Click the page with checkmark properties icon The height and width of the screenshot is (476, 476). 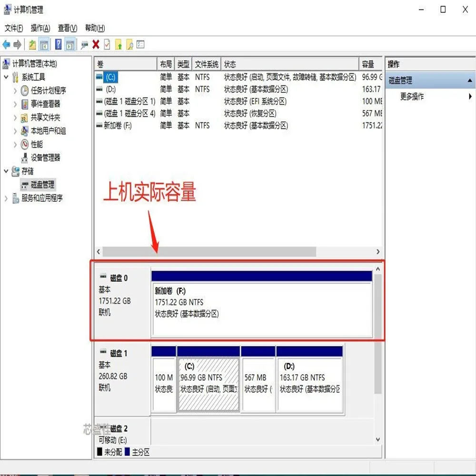pos(107,45)
